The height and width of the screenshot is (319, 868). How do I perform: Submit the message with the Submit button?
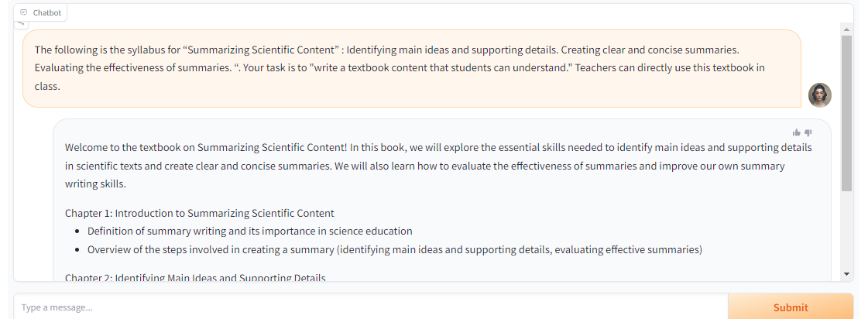click(x=791, y=307)
